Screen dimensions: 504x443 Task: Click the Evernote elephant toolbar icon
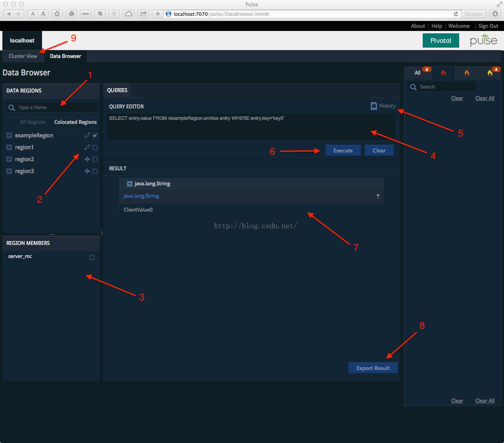100,14
